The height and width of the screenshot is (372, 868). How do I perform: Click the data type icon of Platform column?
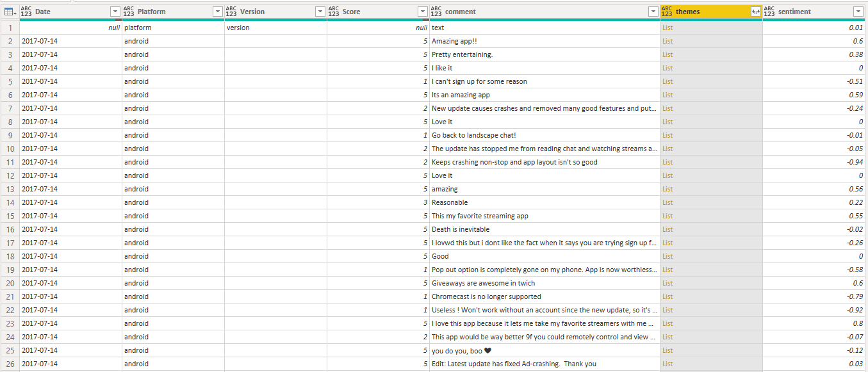tap(129, 12)
